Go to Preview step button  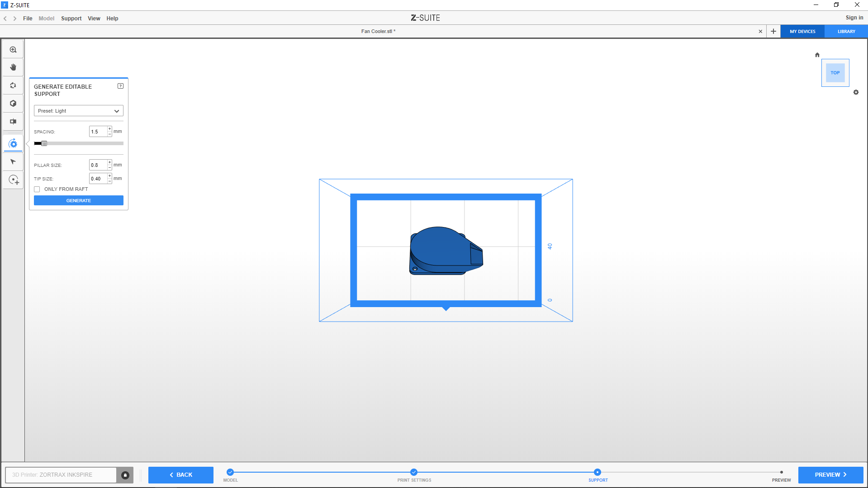(830, 475)
